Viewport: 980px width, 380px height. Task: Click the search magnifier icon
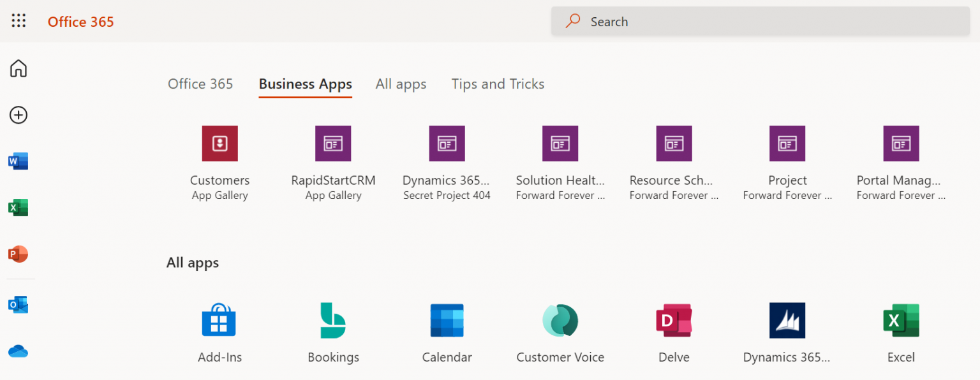573,21
